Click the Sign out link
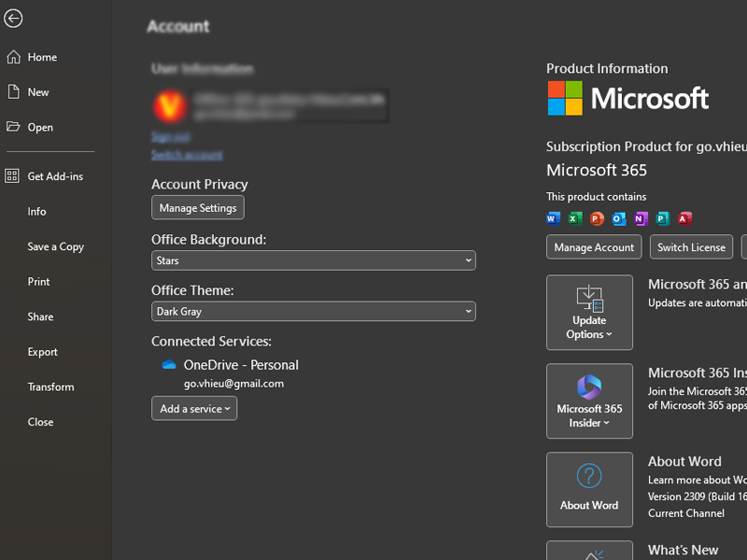Screen dimensions: 747x560 (x=171, y=137)
